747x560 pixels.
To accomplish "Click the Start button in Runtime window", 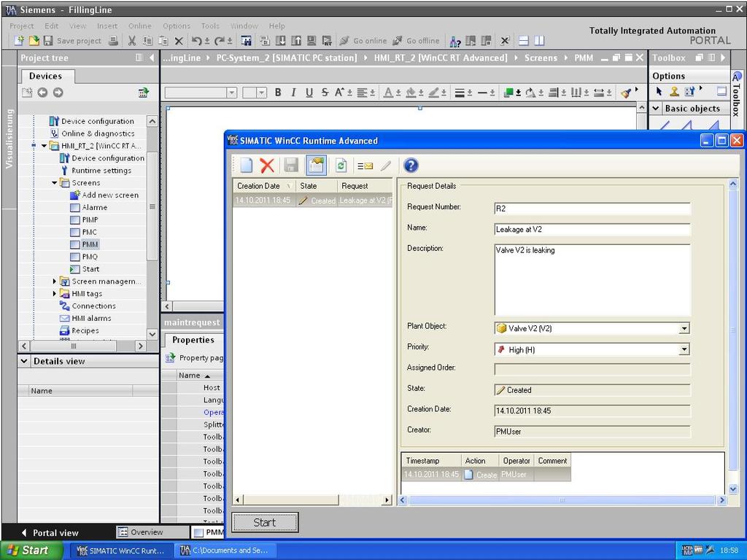I will [x=265, y=522].
